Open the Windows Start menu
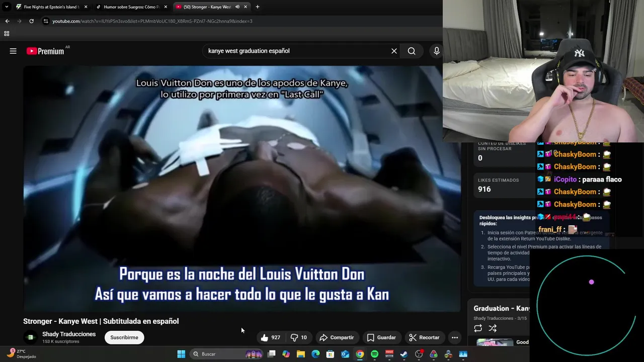The height and width of the screenshot is (362, 644). tap(181, 354)
